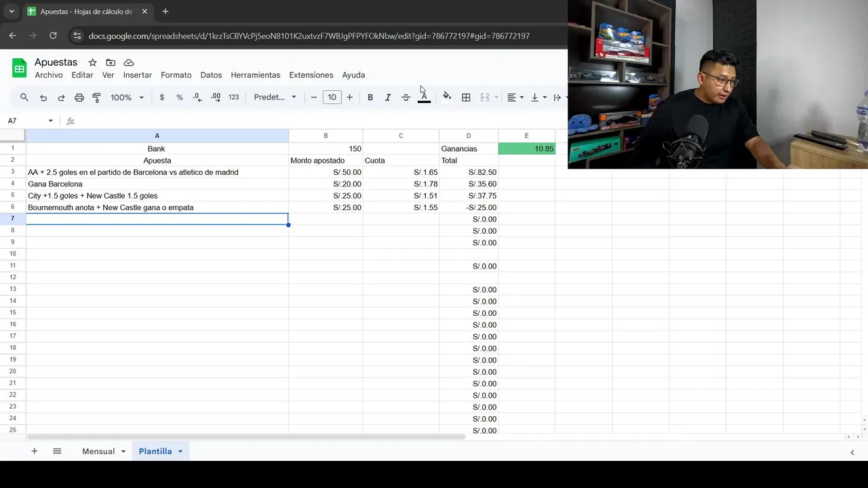868x488 pixels.
Task: Toggle italic formatting
Action: [x=388, y=98]
